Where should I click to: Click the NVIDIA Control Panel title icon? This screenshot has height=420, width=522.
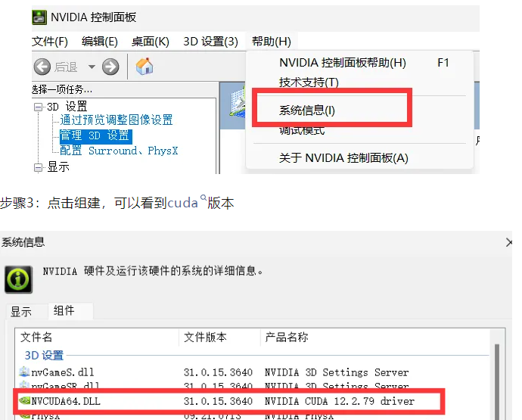(39, 17)
